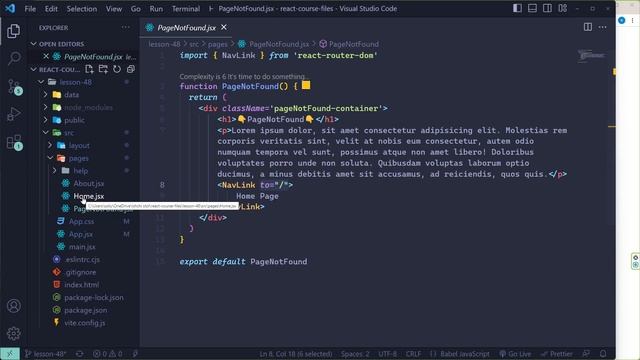The width and height of the screenshot is (640, 360).
Task: Expand the data folder
Action: point(46,95)
